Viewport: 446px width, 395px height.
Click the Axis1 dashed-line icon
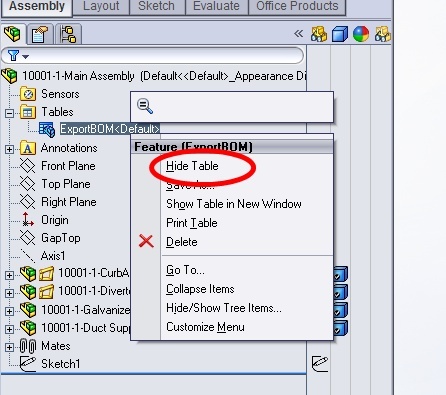tap(27, 256)
